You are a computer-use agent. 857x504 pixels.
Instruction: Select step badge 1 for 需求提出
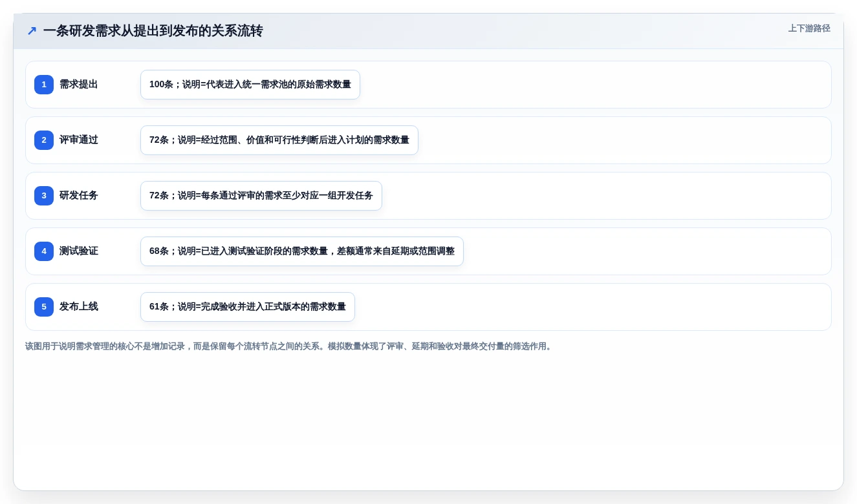[x=44, y=85]
